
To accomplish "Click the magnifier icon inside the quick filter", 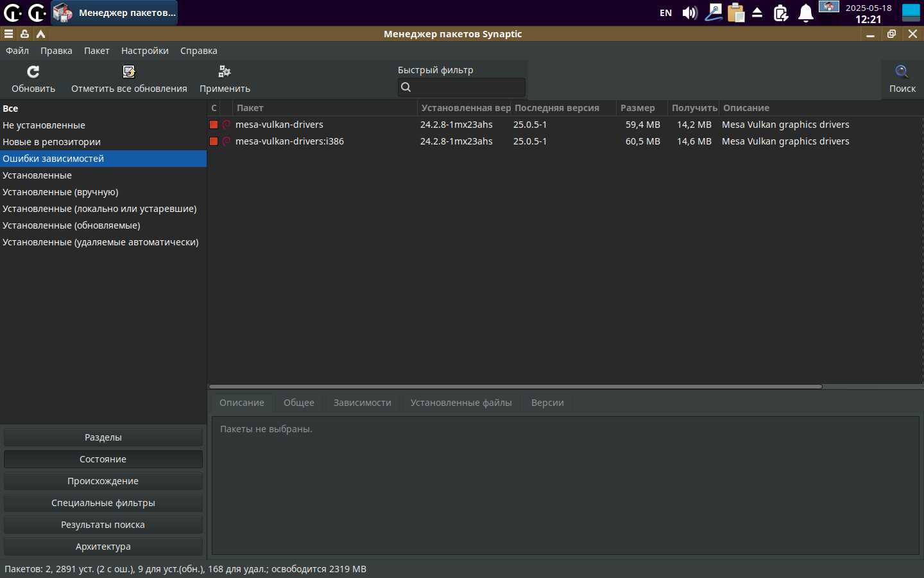I will [406, 87].
